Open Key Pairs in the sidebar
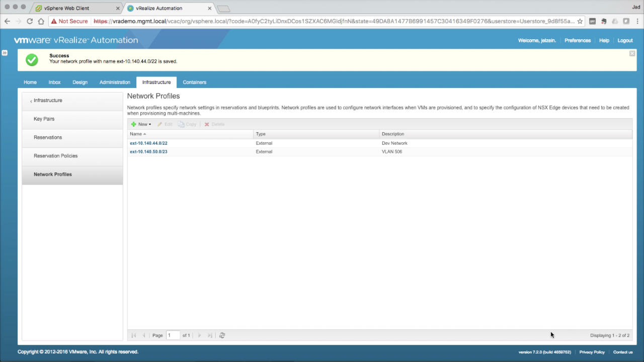The width and height of the screenshot is (644, 362). [72, 119]
